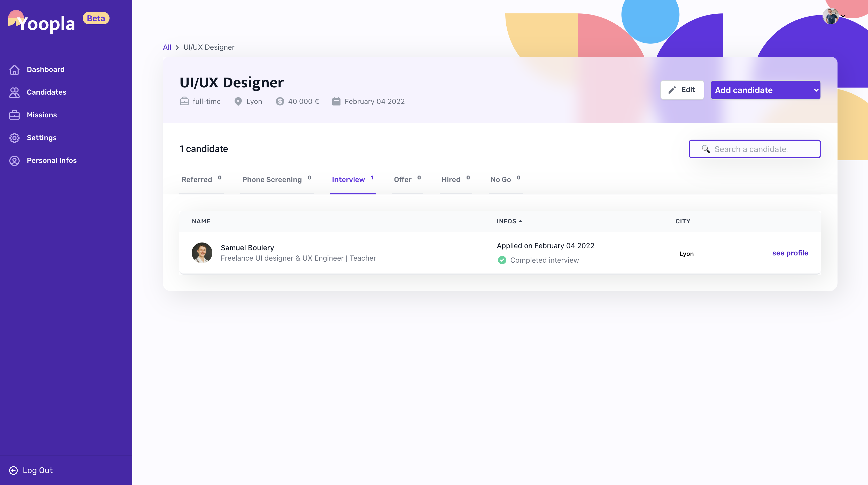Sort by the INFOS column arrow

click(x=520, y=221)
